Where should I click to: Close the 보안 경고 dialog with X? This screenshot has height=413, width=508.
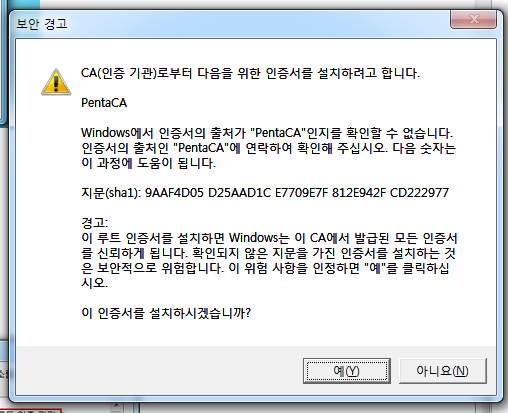click(x=473, y=19)
